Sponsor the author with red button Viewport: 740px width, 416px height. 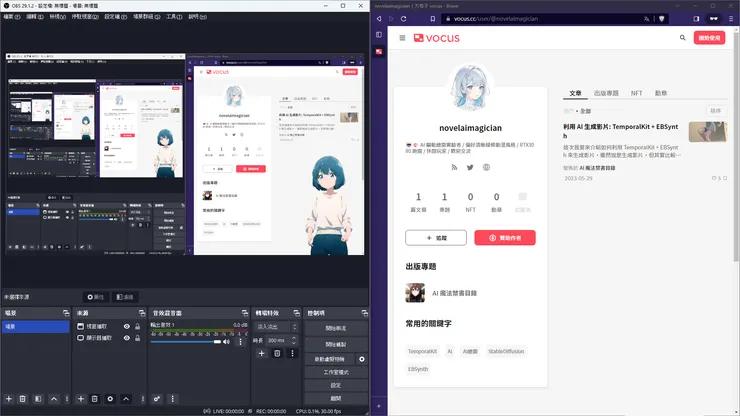[505, 238]
